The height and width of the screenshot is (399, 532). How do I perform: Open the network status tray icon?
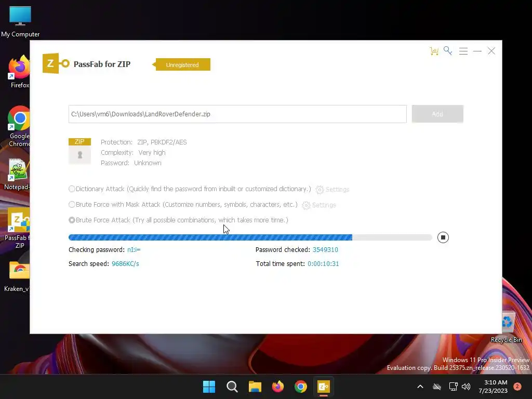point(453,387)
